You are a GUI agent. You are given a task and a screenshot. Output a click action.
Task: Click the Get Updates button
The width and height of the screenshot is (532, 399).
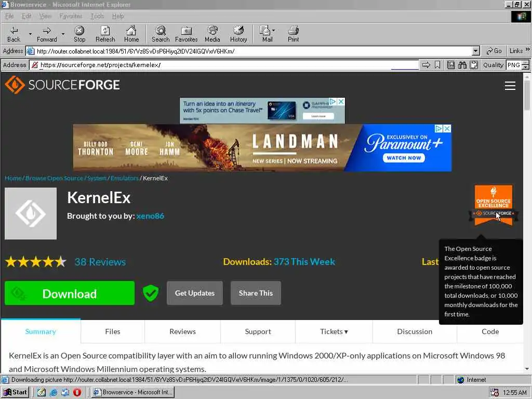tap(195, 293)
